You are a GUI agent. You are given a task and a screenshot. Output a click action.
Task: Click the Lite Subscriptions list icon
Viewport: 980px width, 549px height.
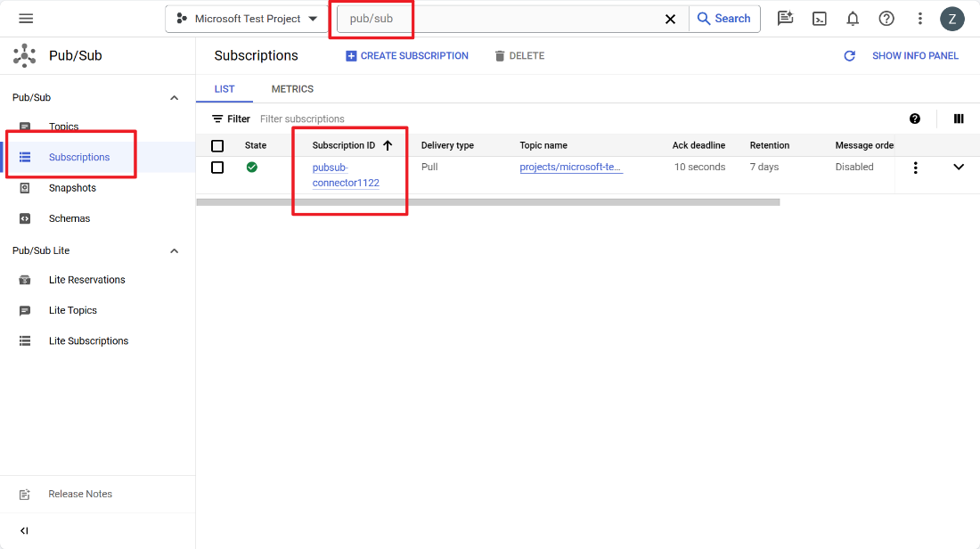pos(25,340)
